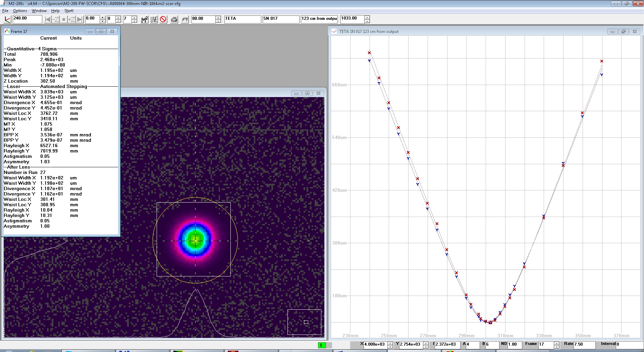Open the Help menu
The image size is (644, 352).
(x=55, y=11)
